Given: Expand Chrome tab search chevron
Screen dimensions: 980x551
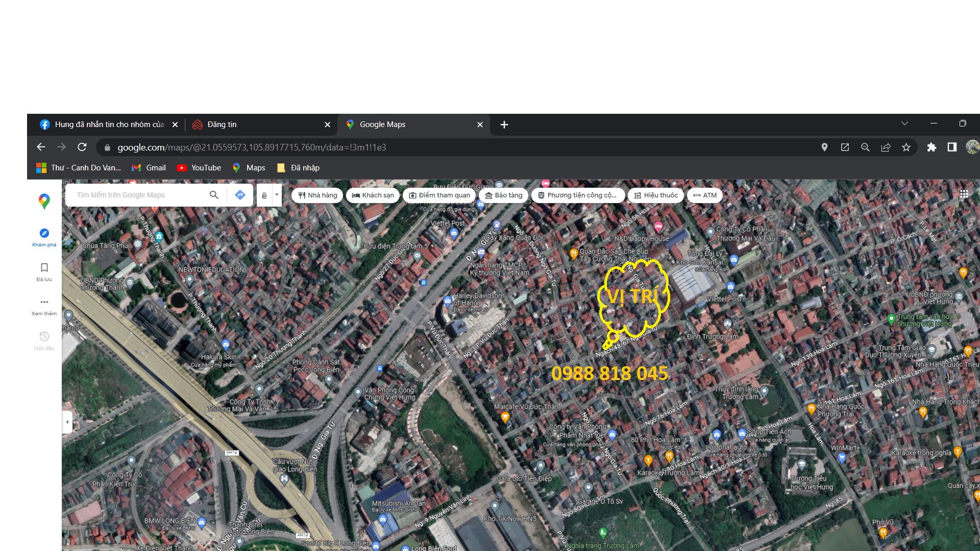Looking at the screenshot, I should pos(904,124).
